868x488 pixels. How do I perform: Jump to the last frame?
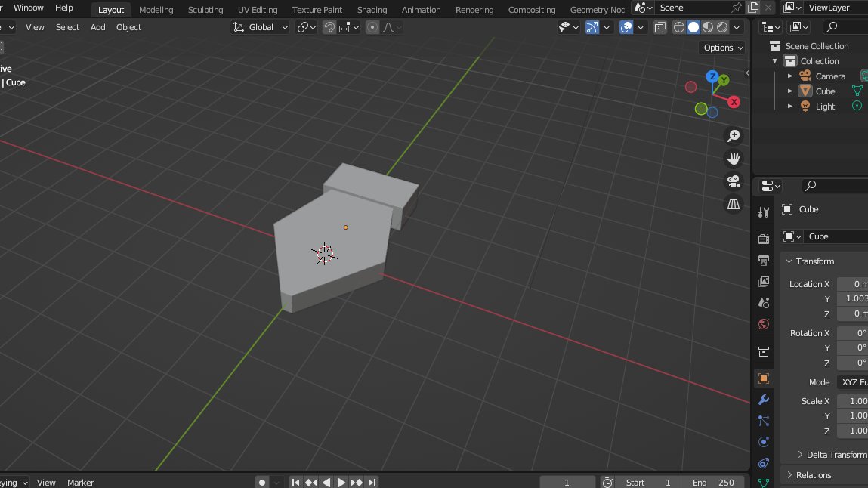[x=372, y=483]
